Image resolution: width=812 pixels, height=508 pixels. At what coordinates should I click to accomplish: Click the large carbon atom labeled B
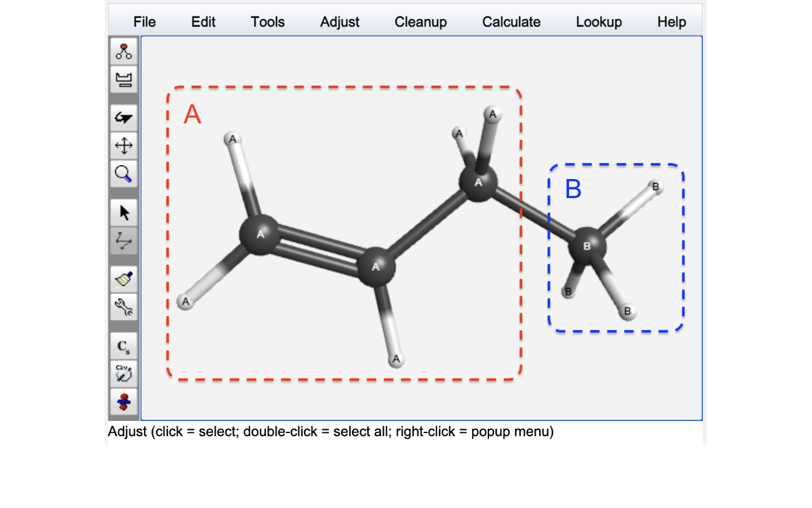click(x=587, y=246)
